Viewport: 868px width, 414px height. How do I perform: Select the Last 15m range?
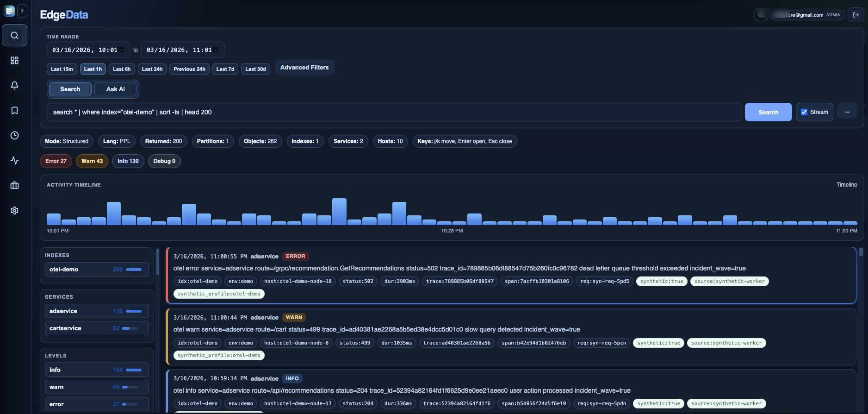pos(62,69)
